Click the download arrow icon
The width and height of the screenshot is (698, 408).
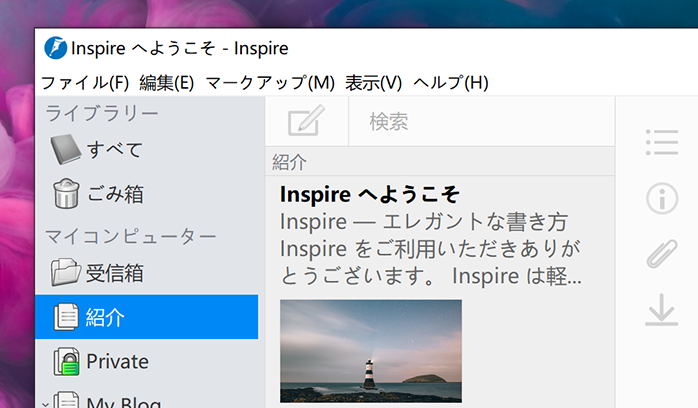662,311
